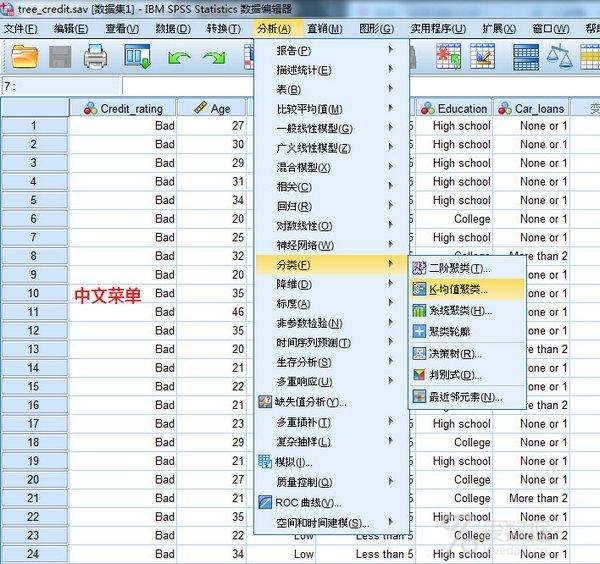Viewport: 600px width, 564px height.
Task: Click the Data grid toolbar icon
Action: 526,57
